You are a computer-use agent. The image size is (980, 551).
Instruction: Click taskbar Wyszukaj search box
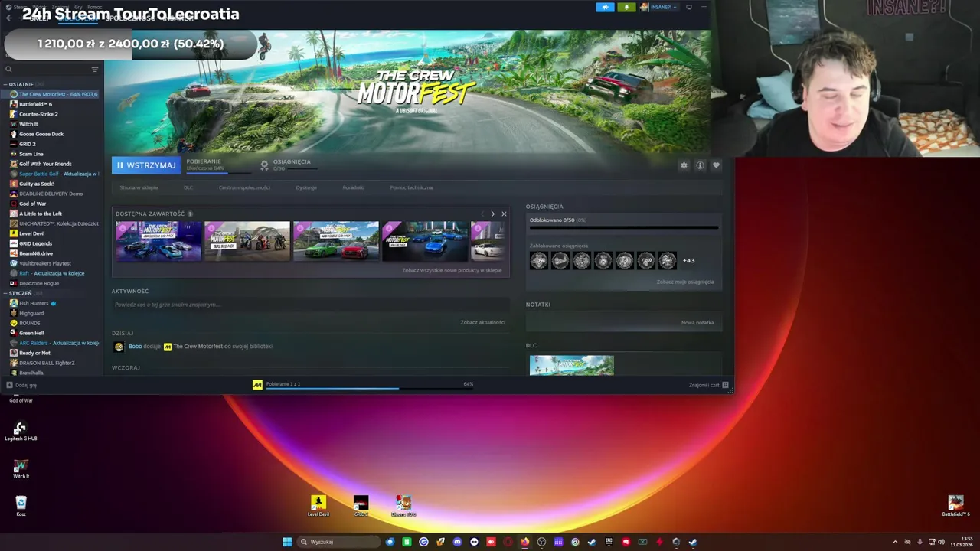point(338,542)
